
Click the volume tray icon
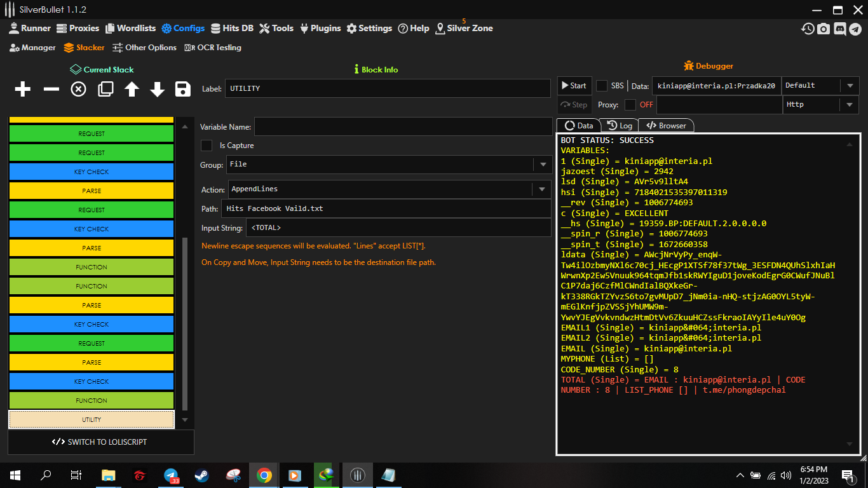pos(787,475)
